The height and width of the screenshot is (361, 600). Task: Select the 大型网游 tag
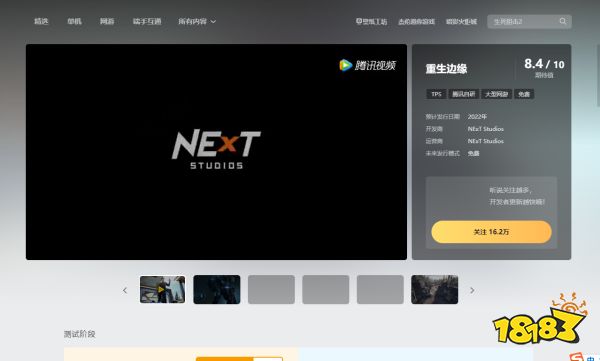(496, 94)
